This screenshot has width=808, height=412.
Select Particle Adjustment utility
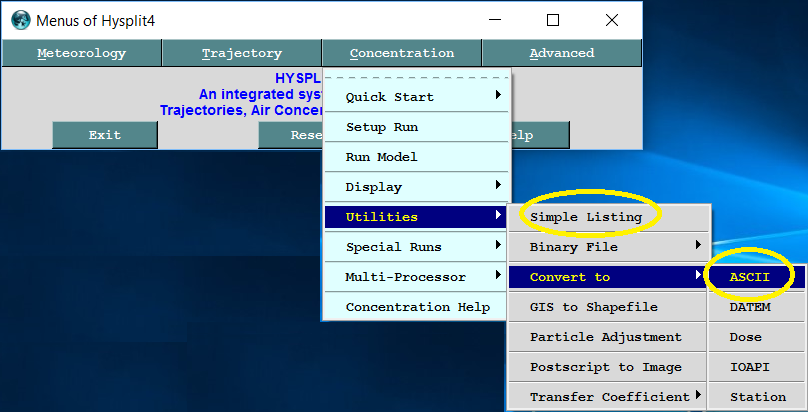(x=607, y=337)
